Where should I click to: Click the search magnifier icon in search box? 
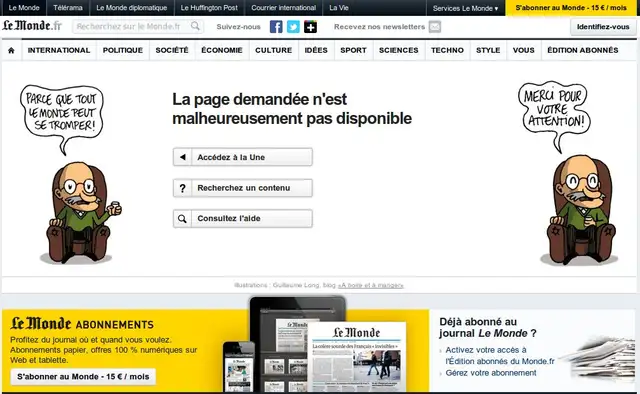[196, 26]
